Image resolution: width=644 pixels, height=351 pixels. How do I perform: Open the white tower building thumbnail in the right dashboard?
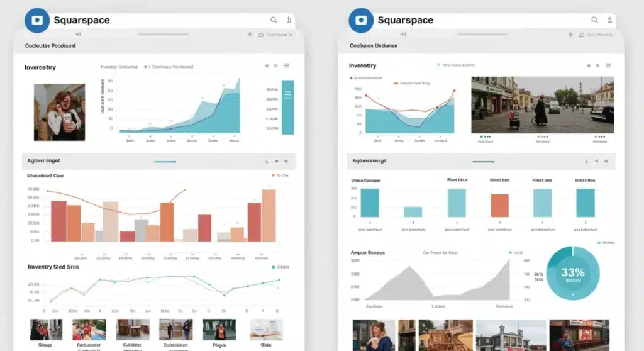point(511,335)
